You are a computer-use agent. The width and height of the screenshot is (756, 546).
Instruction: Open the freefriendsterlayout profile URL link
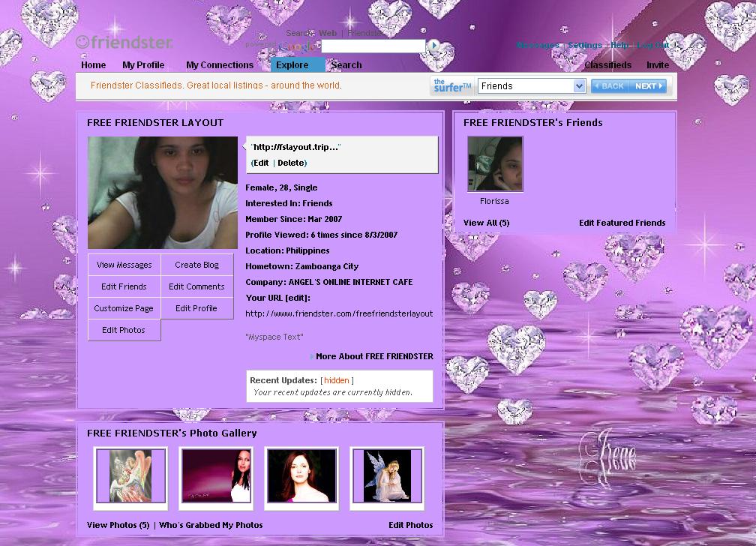[x=339, y=313]
